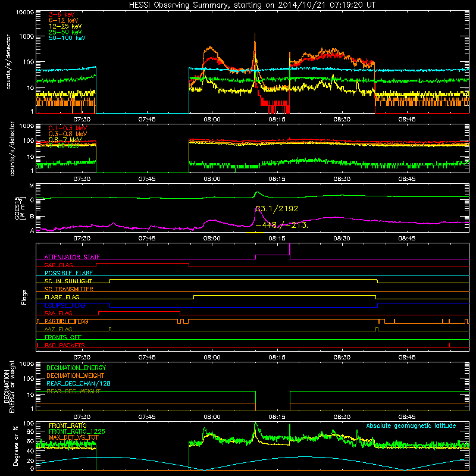The image size is (476, 476).
Task: Click the FRONTS_OFF flag label
Action: 63,337
